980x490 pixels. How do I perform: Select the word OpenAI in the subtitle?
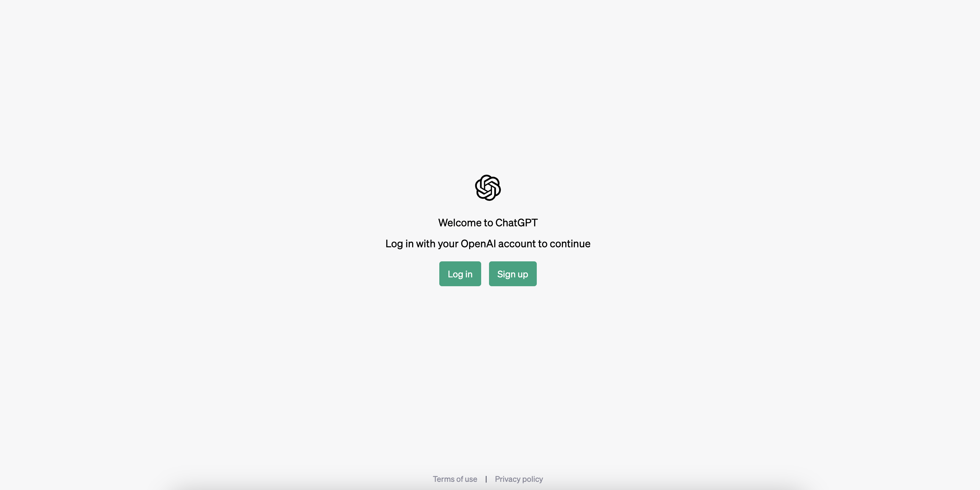coord(478,243)
